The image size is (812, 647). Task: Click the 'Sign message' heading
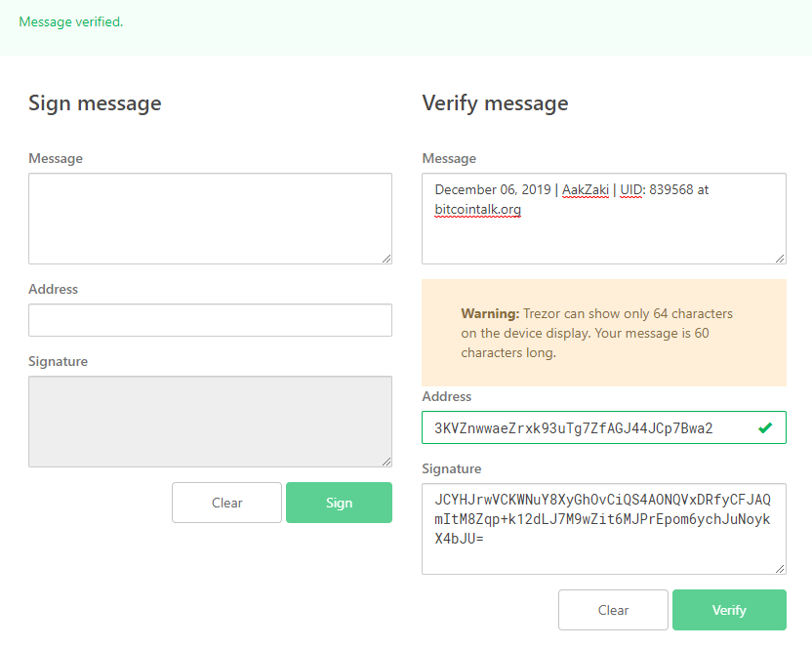95,103
